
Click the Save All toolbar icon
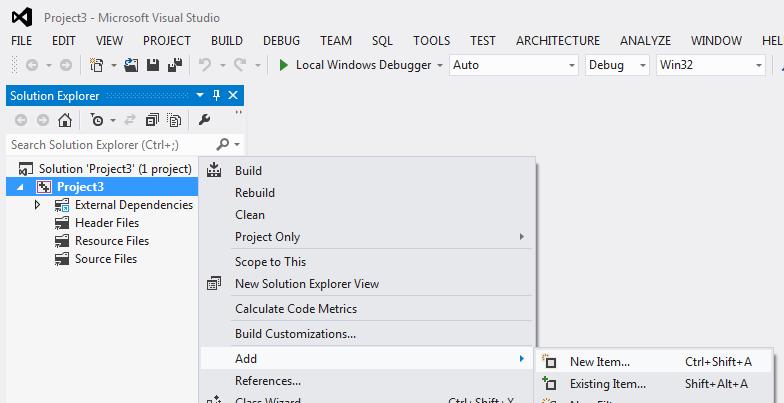coord(174,65)
